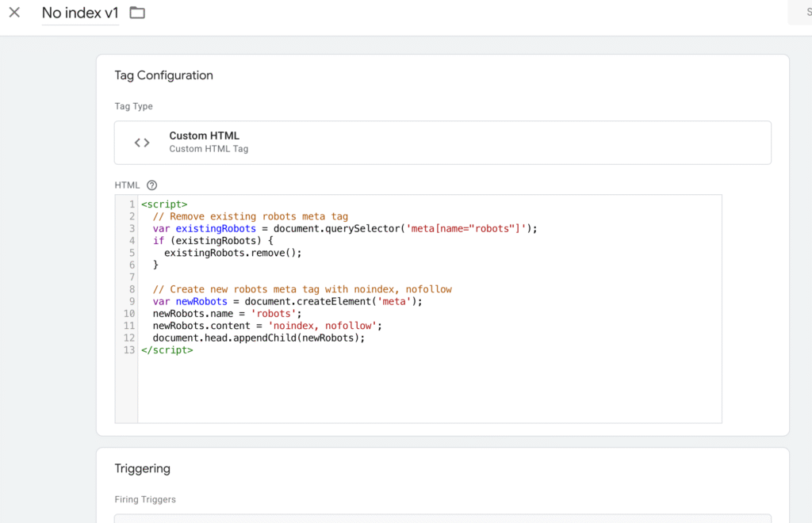
Task: Click the createElement('meta') line
Action: pyautogui.click(x=287, y=302)
